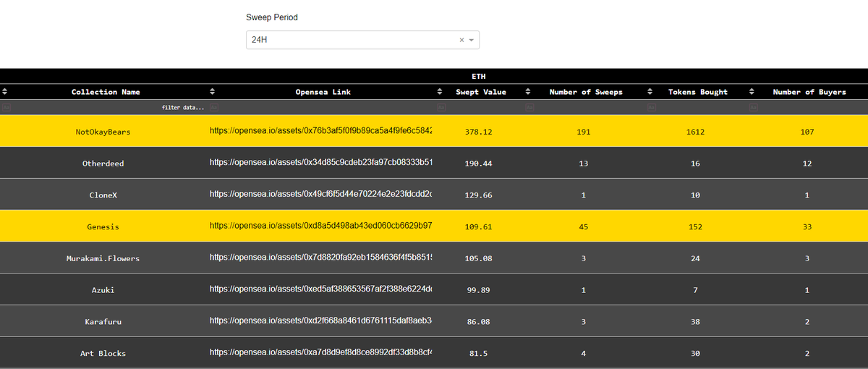Click the 129.66 swept value cell
This screenshot has height=369, width=868.
(479, 195)
